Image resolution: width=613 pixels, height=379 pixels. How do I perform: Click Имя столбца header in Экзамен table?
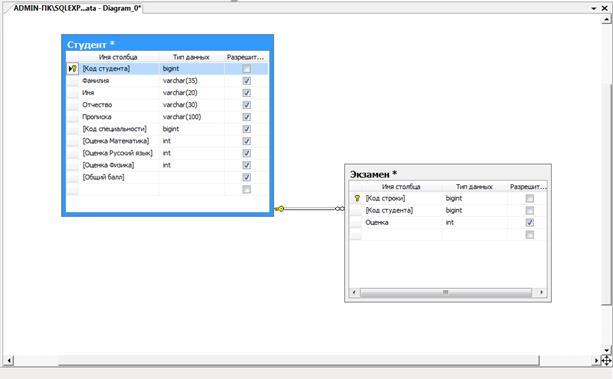click(x=401, y=187)
